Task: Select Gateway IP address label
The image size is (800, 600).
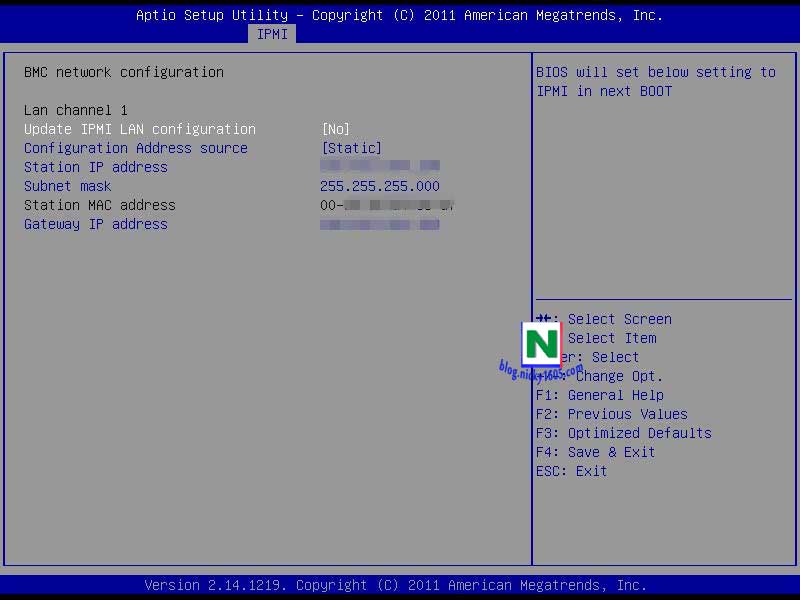Action: [x=95, y=224]
